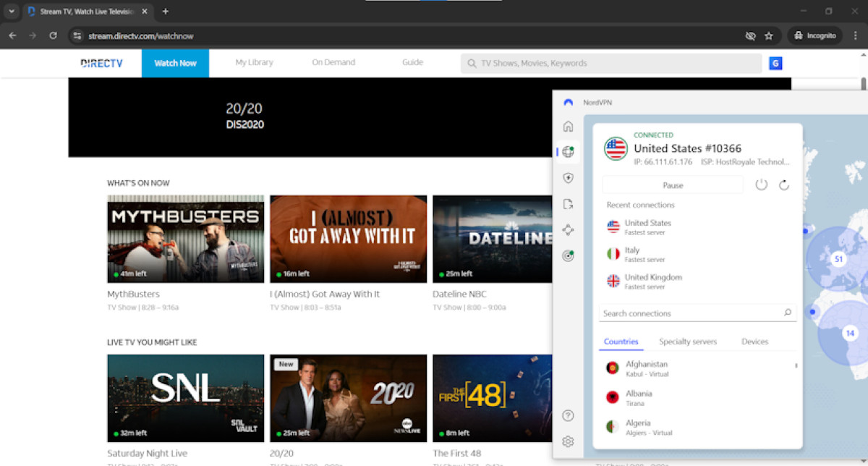868x466 pixels.
Task: Click the Albania flag icon
Action: click(x=613, y=397)
